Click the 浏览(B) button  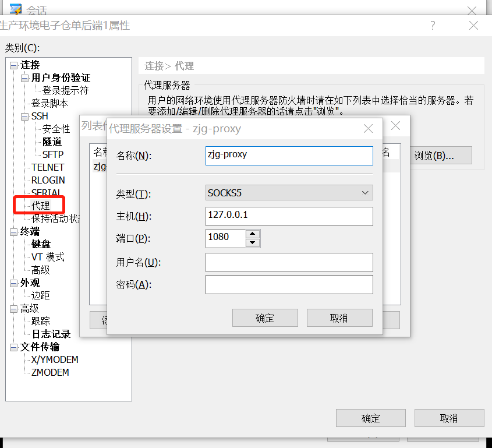tap(441, 155)
